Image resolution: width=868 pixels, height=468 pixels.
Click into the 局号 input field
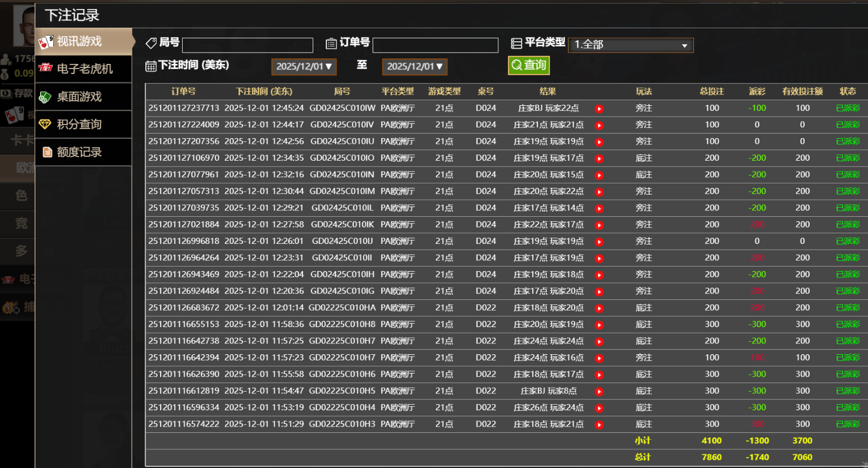tap(248, 45)
